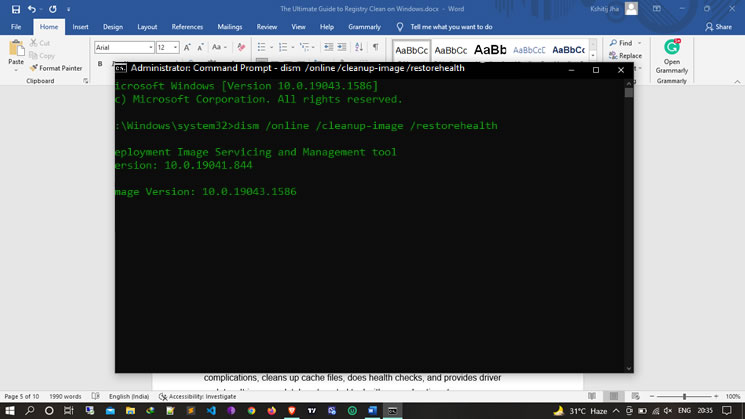Increase font size with Grow Font icon

[187, 47]
